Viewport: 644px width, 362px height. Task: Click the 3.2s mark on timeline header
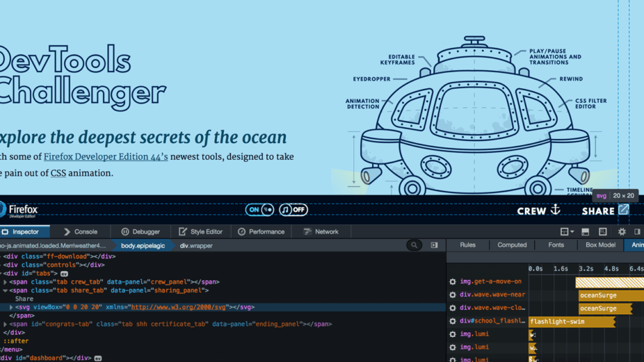(x=586, y=269)
